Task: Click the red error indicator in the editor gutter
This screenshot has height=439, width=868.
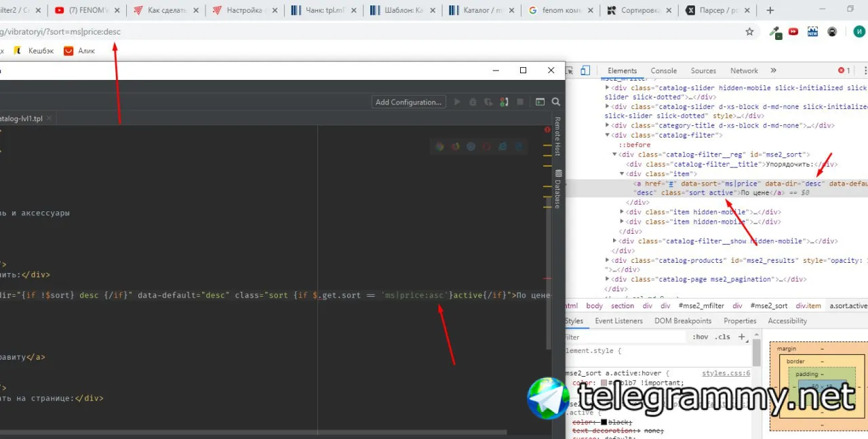Action: click(547, 129)
